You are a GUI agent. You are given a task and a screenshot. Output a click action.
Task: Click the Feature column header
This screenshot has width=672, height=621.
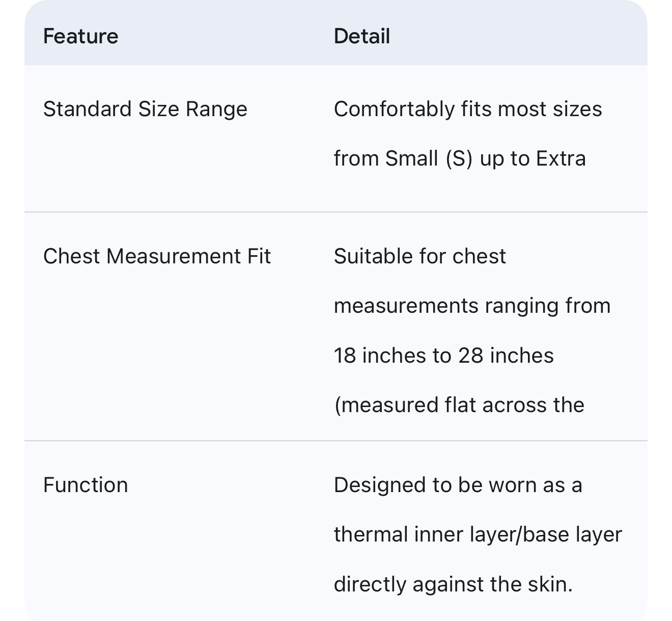[80, 36]
